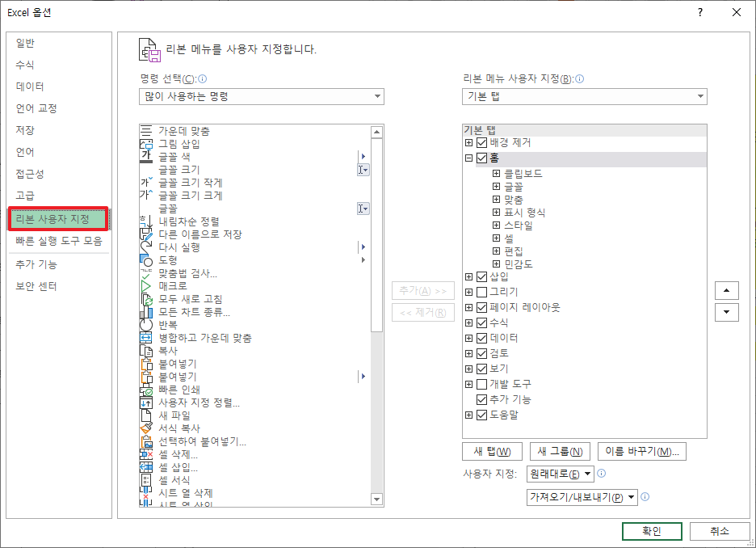Select the 모든 차트 종류 icon
This screenshot has width=756, height=548.
pos(146,312)
